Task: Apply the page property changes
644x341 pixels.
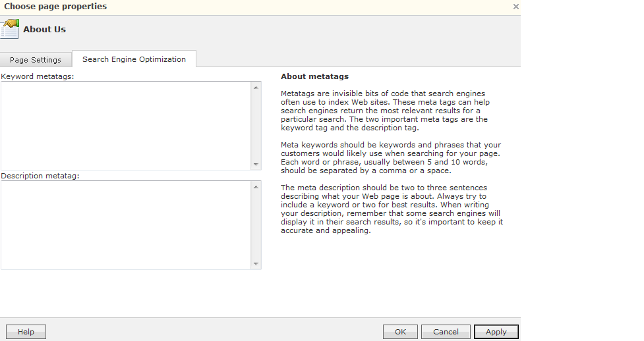Action: [496, 332]
